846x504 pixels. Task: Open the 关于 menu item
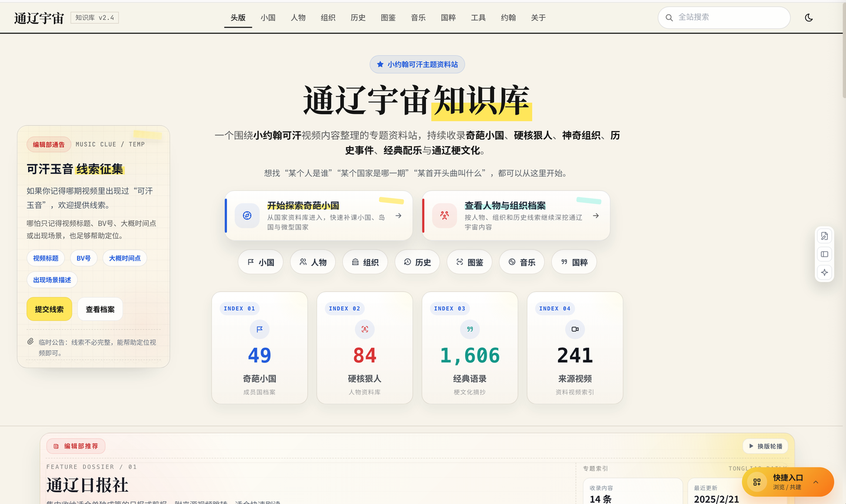[x=538, y=18]
